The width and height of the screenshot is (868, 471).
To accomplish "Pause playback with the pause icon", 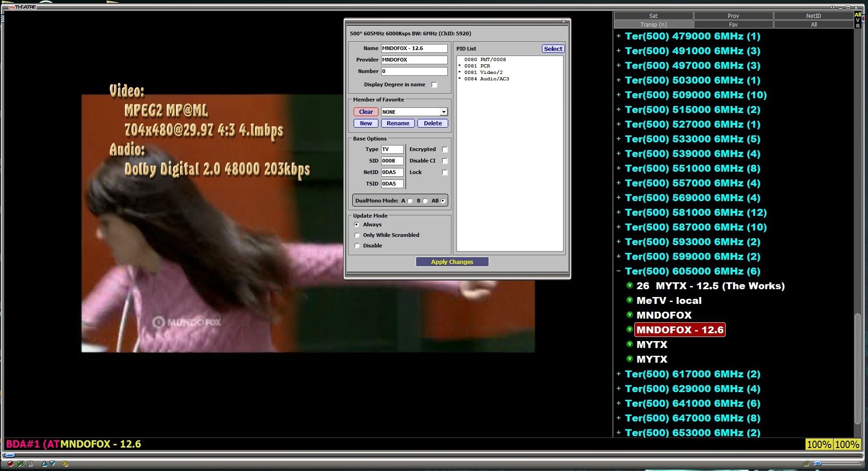I will [30, 464].
